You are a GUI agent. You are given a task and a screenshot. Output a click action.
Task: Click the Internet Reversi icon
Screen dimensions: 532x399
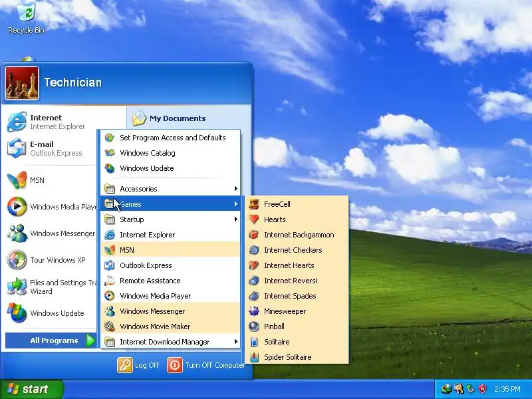254,281
